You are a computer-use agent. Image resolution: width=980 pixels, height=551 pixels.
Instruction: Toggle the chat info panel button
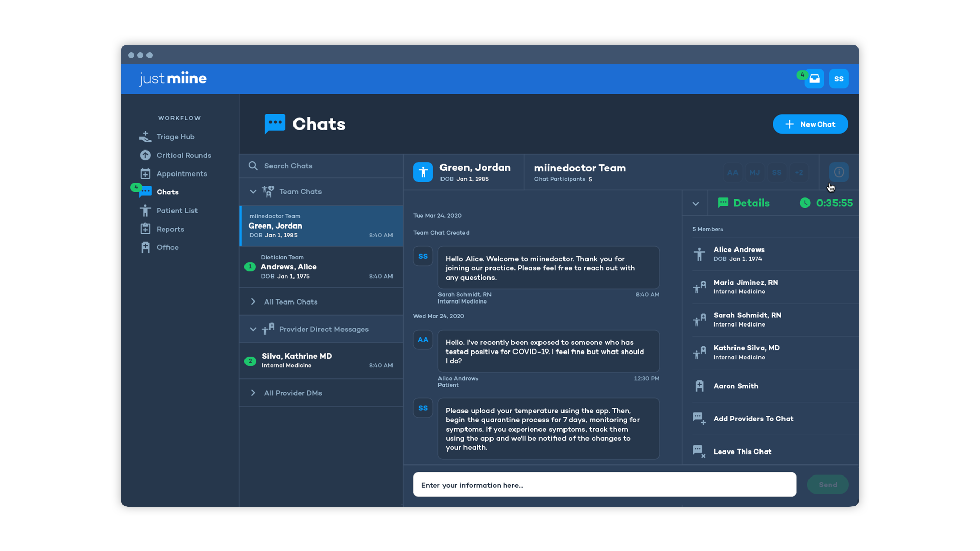tap(839, 172)
